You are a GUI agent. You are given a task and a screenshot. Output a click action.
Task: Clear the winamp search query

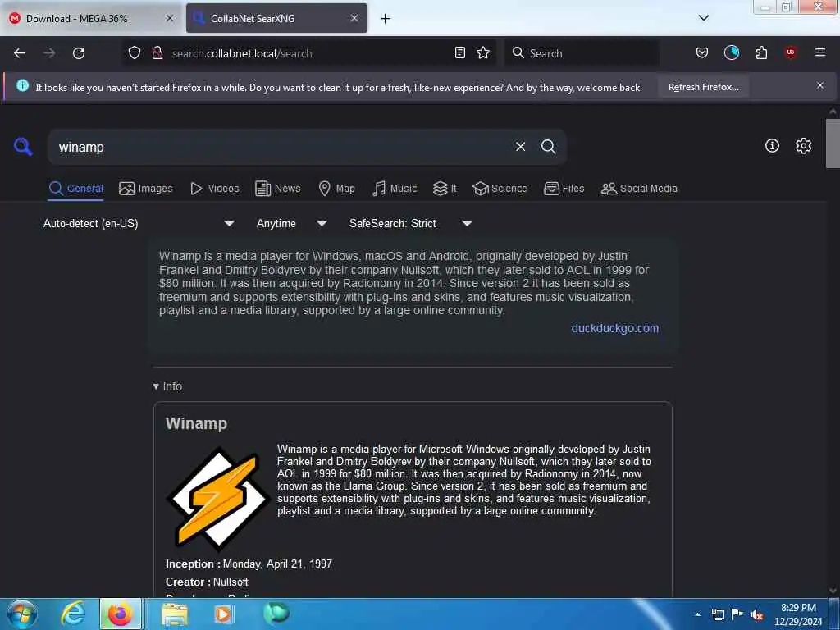pyautogui.click(x=520, y=147)
